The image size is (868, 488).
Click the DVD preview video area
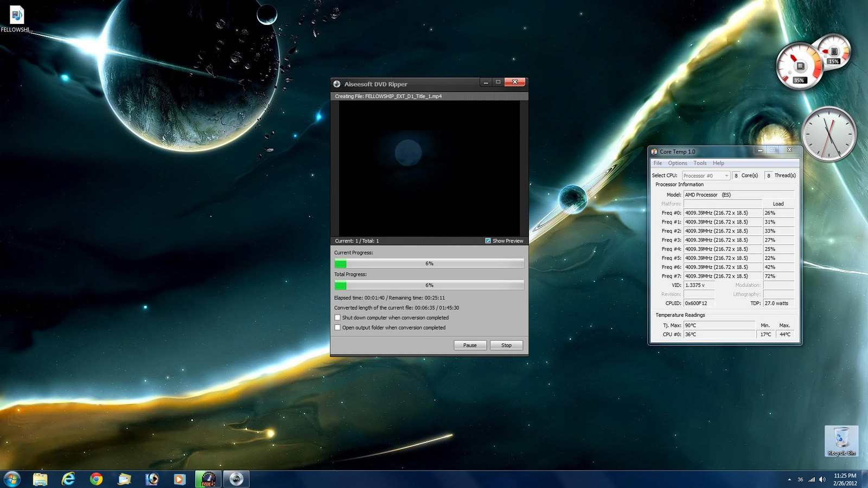click(429, 168)
